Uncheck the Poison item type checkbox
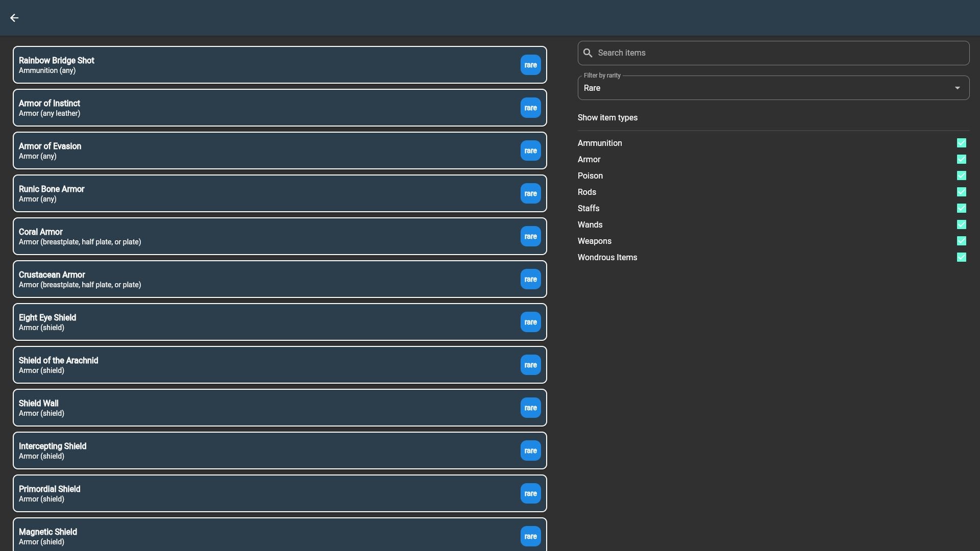Image resolution: width=980 pixels, height=551 pixels. [961, 176]
